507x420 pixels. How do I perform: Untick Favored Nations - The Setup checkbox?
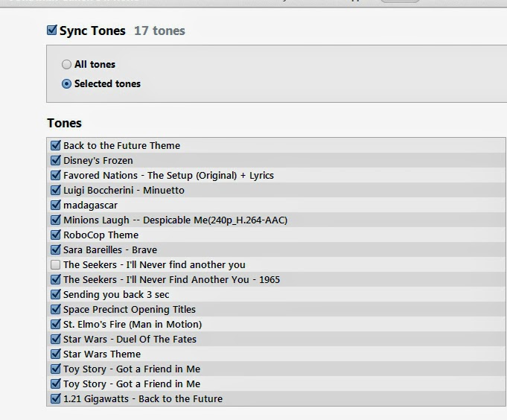56,176
